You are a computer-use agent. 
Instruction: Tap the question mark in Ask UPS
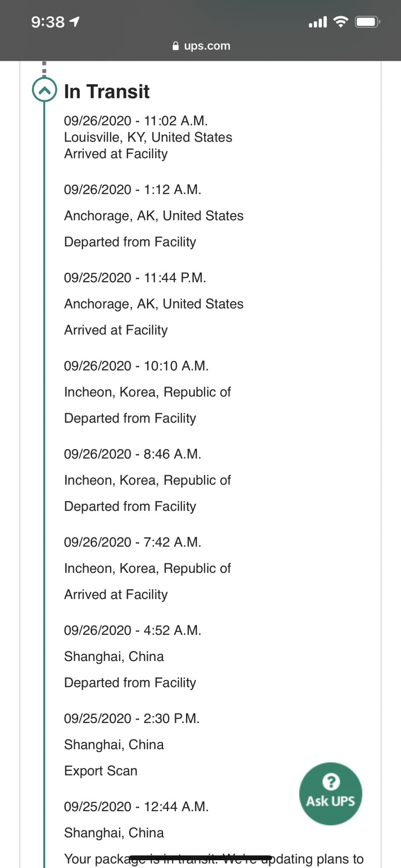tap(331, 782)
